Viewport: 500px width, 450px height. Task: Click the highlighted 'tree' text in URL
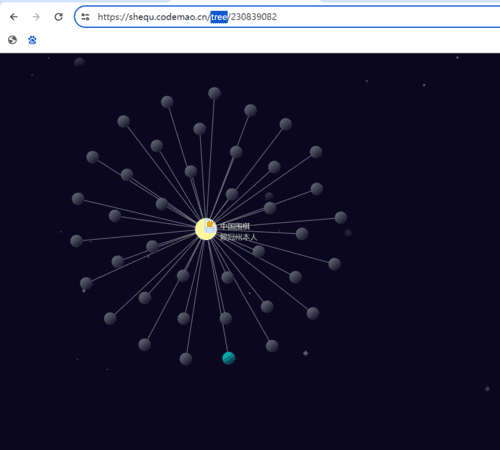pos(219,17)
